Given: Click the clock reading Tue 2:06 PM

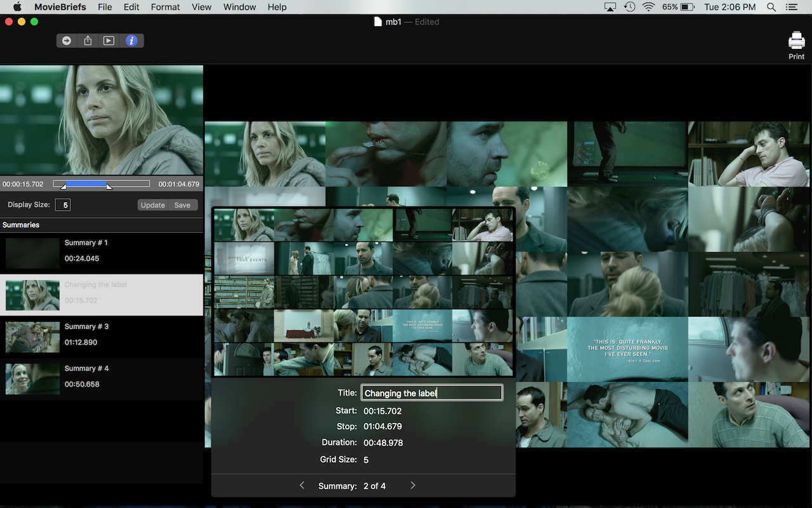Looking at the screenshot, I should [730, 7].
